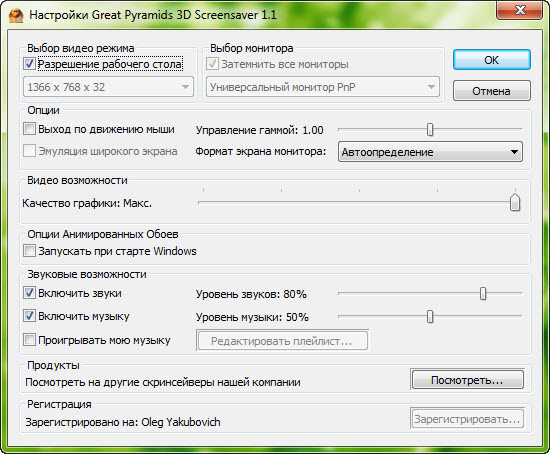Confirm settings with OK button
The width and height of the screenshot is (550, 454).
pos(491,60)
